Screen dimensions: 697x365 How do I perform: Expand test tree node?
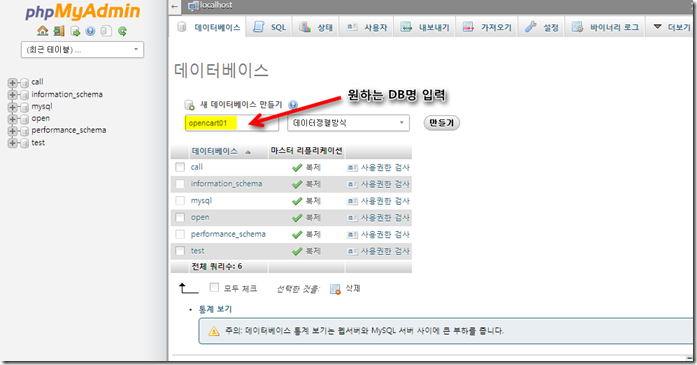[12, 143]
